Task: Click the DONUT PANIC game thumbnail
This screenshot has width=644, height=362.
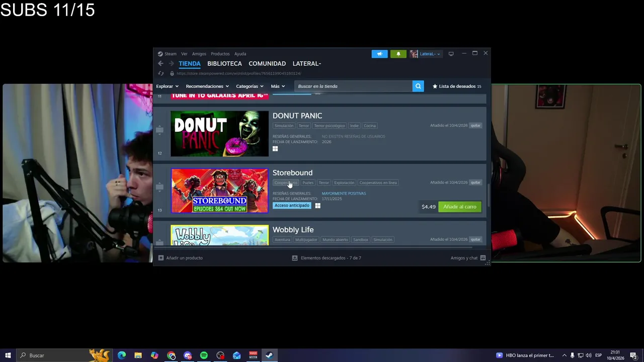Action: (219, 134)
